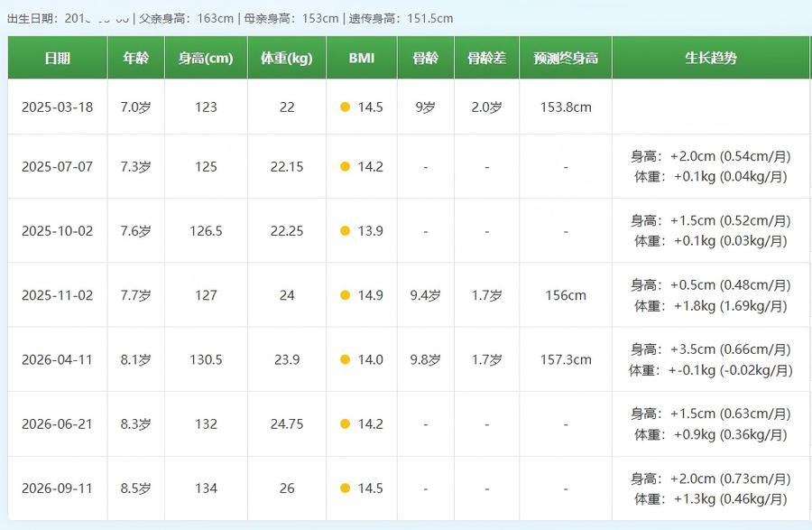Click the yellow BMI dot beside 14.0
Image resolution: width=812 pixels, height=530 pixels.
click(x=345, y=359)
